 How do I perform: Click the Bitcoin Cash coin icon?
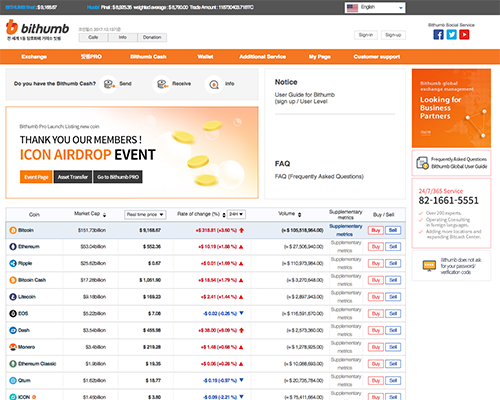click(13, 280)
